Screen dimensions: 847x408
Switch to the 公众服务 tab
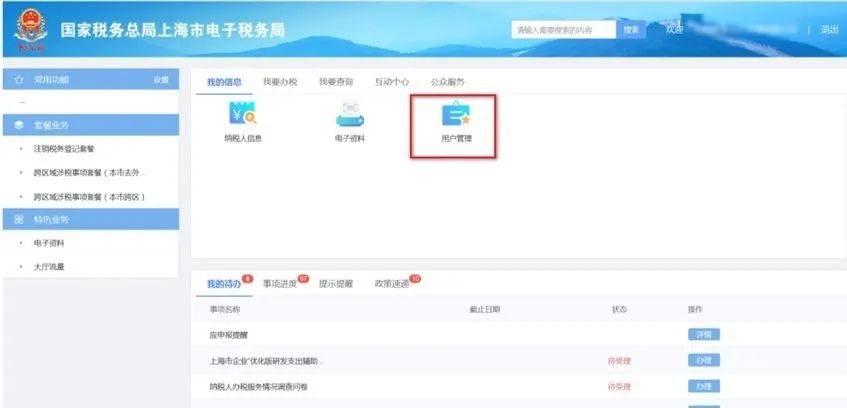[447, 82]
